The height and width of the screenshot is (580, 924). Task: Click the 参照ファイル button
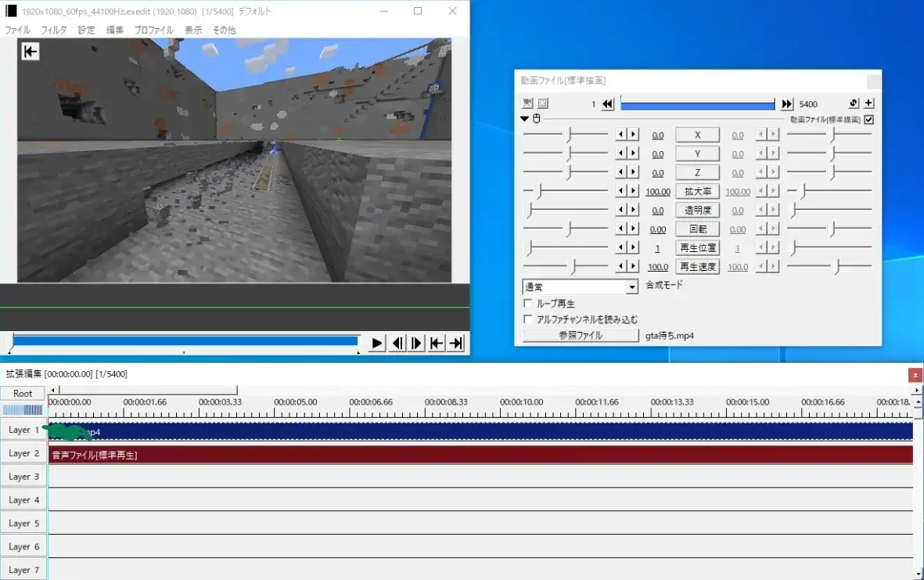(581, 336)
